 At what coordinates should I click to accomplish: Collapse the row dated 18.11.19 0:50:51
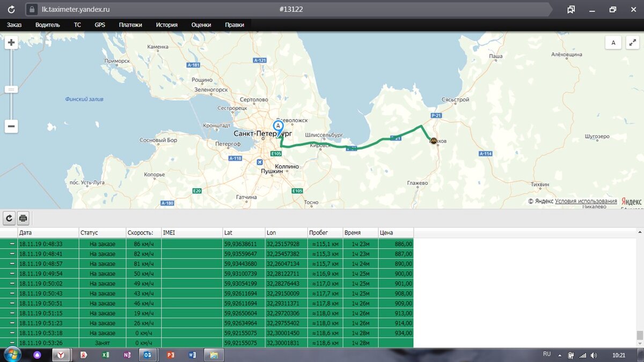(12, 304)
